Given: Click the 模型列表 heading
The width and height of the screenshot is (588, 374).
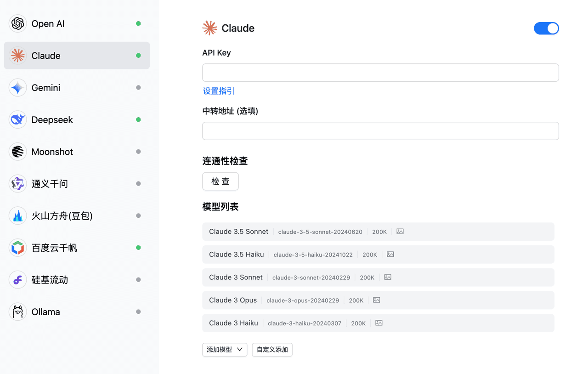Looking at the screenshot, I should coord(220,207).
